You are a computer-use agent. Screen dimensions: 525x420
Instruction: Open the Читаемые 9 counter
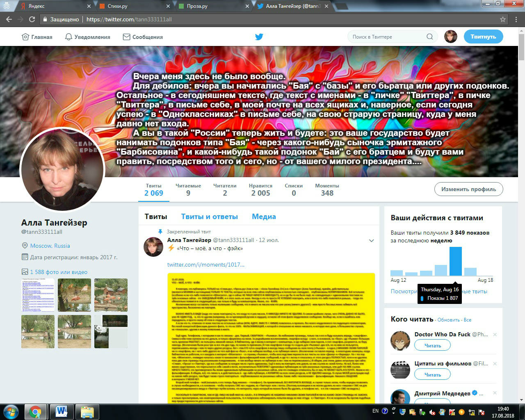point(188,189)
